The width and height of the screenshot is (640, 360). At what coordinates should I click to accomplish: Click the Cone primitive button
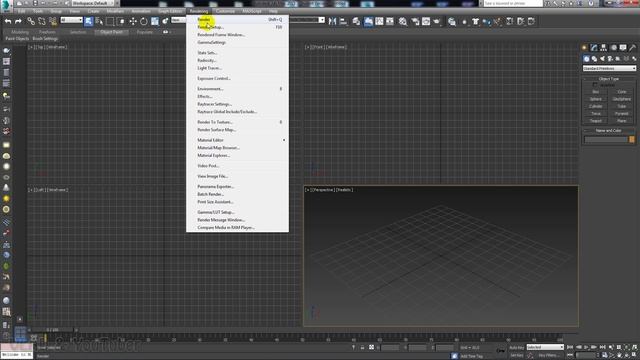pyautogui.click(x=622, y=92)
